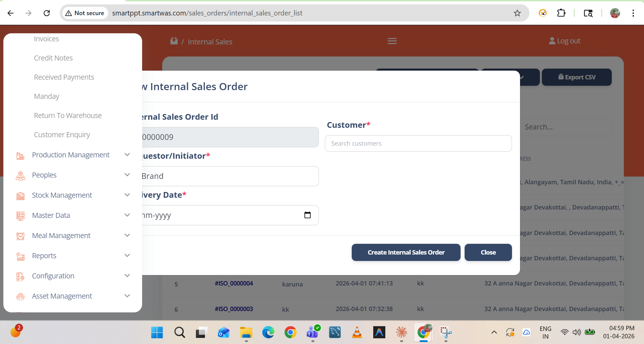Open Chrome three-dot menu
Screen dimensions: 644x344
click(x=633, y=13)
